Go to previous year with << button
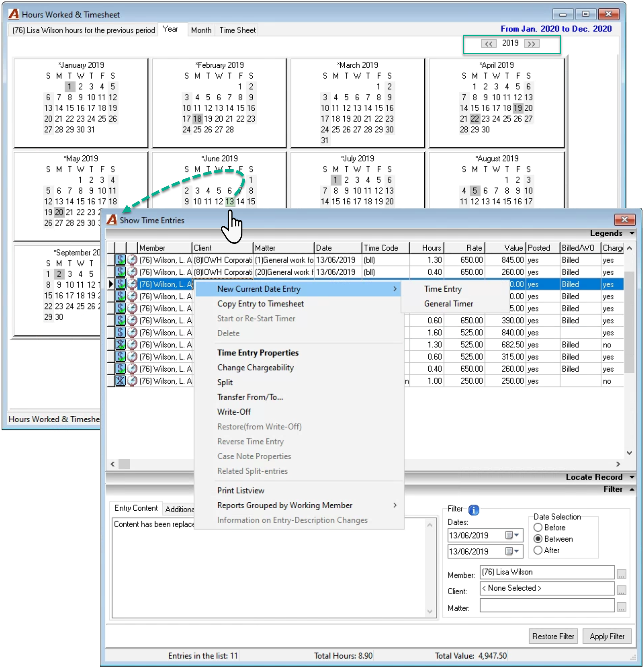The height and width of the screenshot is (668, 644). click(489, 44)
